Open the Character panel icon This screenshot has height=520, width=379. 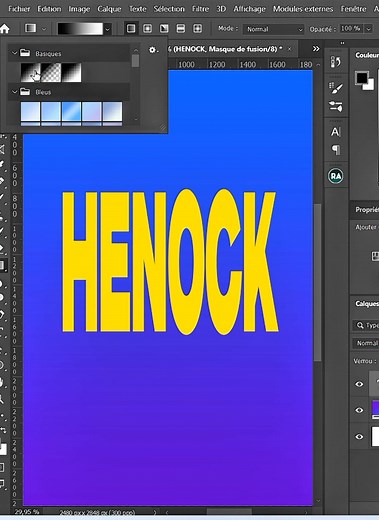(336, 132)
